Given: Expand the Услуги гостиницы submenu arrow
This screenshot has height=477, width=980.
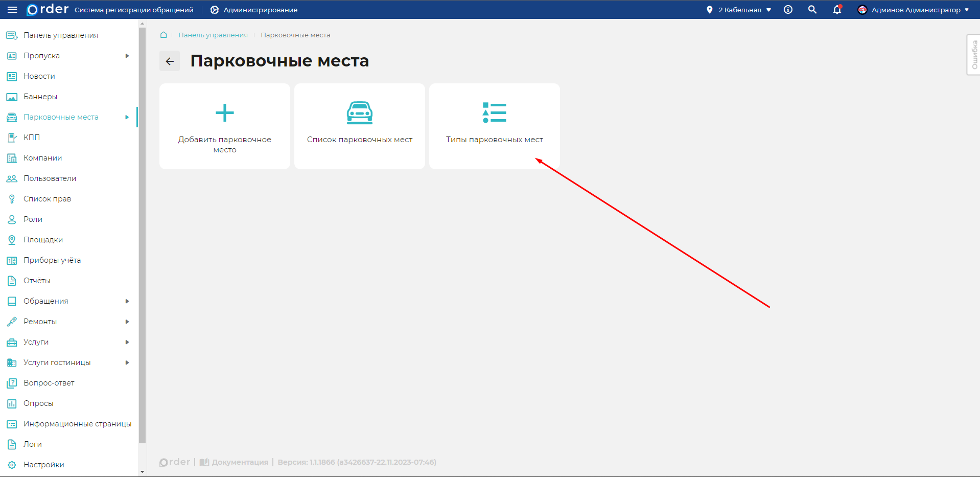Looking at the screenshot, I should (x=127, y=362).
